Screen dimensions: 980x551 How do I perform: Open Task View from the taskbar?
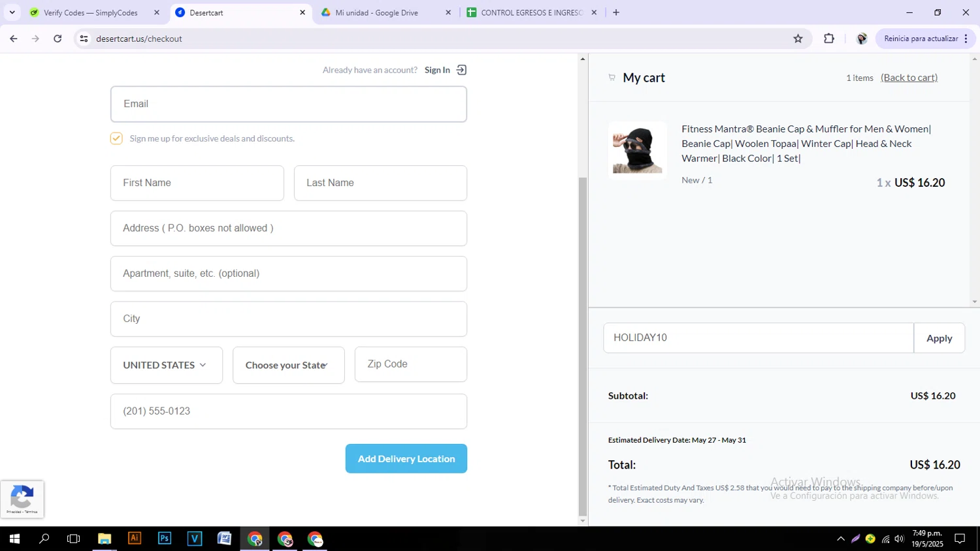[74, 539]
